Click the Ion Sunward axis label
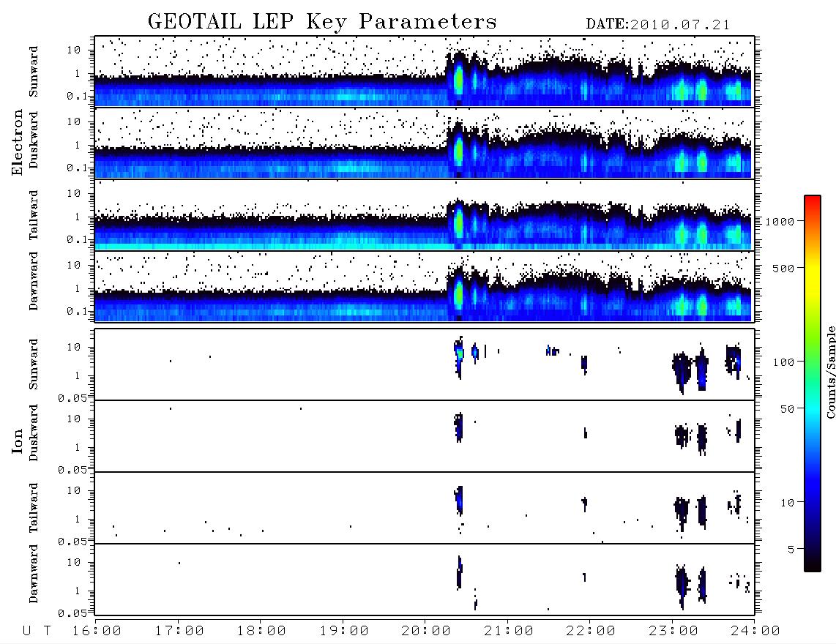This screenshot has height=644, width=836. (x=34, y=364)
